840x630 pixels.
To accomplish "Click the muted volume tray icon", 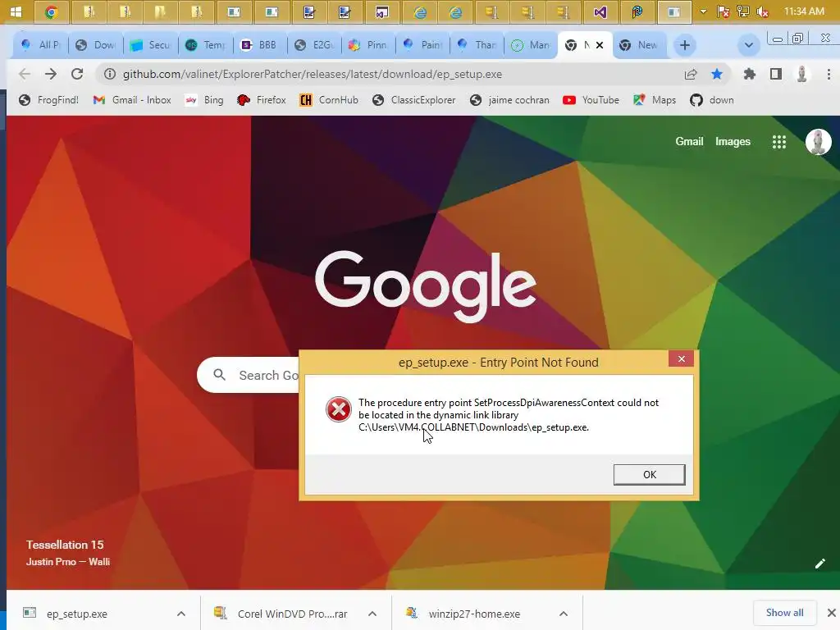I will point(762,11).
